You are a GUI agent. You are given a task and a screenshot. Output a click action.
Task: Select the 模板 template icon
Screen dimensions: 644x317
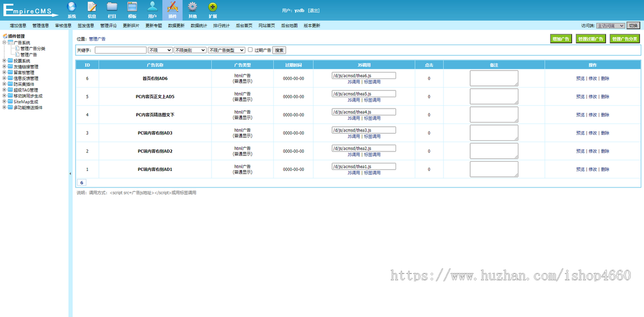[132, 9]
